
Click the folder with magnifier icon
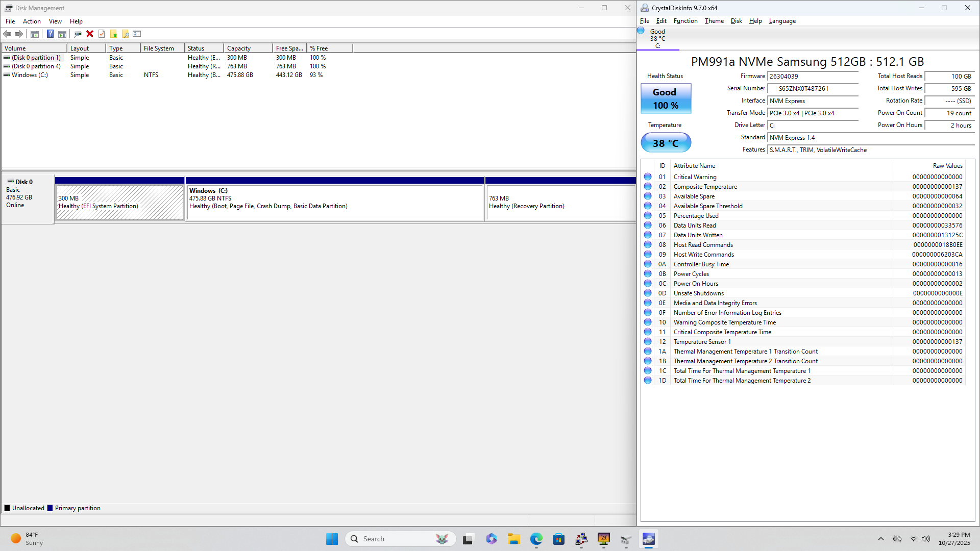pyautogui.click(x=125, y=34)
